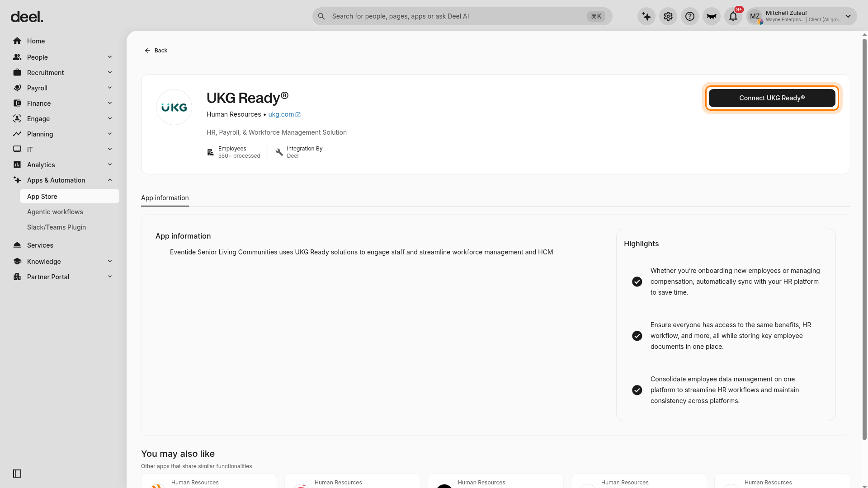Expand the IT menu chevron

tap(110, 149)
